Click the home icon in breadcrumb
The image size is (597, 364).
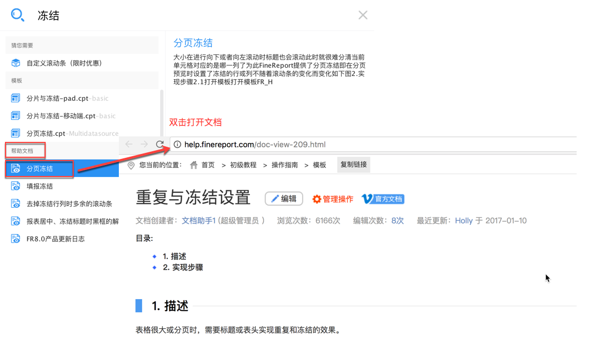[x=194, y=165]
